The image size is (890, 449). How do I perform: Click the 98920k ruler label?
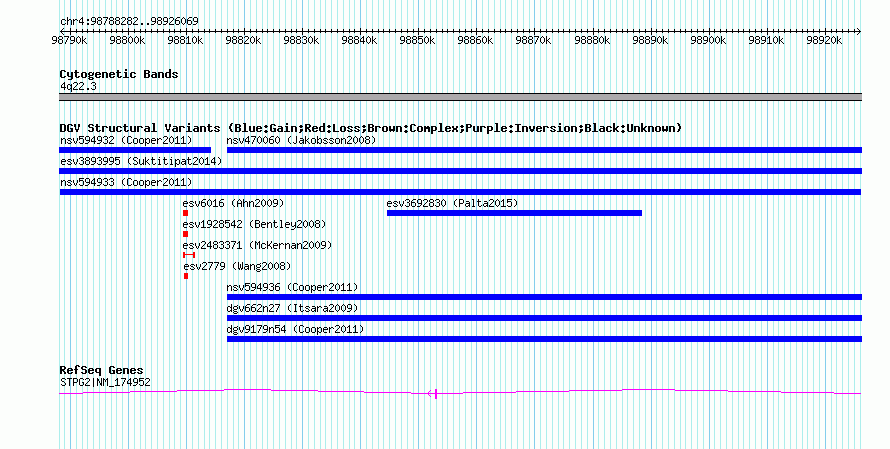pos(824,40)
